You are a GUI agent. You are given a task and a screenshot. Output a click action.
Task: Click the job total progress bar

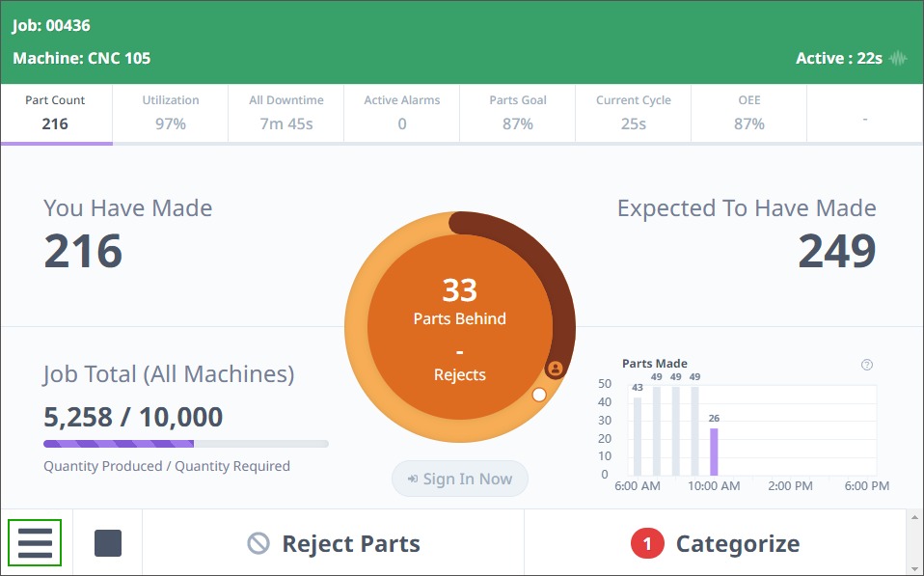coord(185,444)
